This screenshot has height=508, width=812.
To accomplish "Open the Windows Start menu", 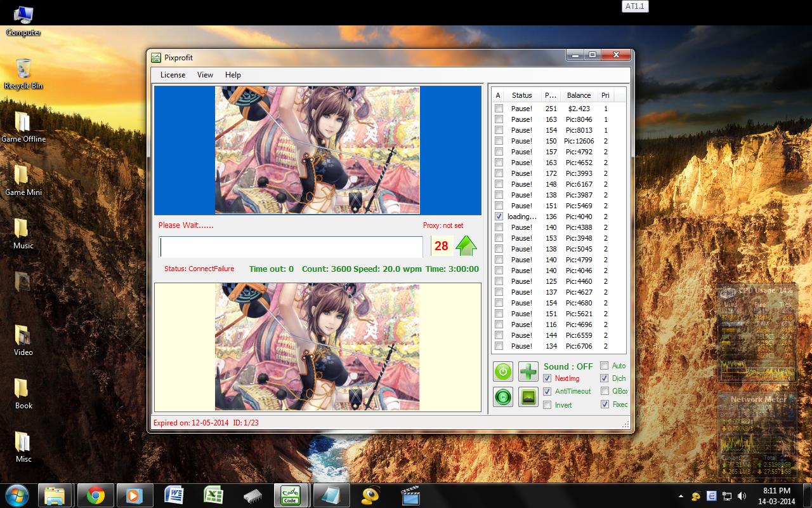I will pos(16,495).
